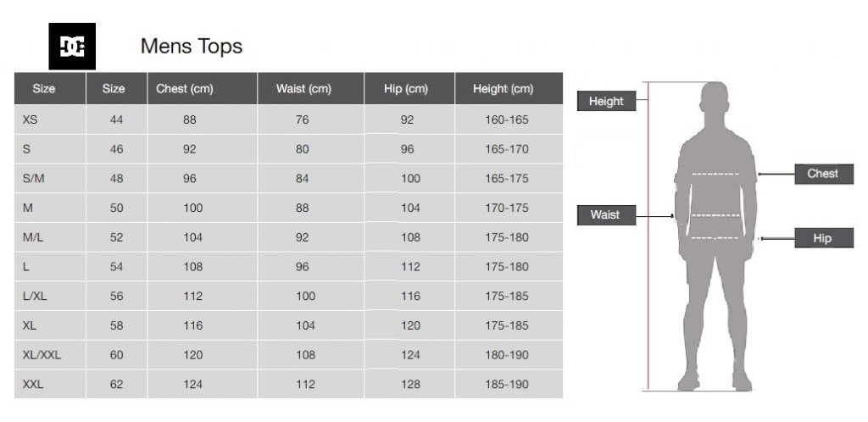Click the DC logo icon

pyautogui.click(x=72, y=47)
